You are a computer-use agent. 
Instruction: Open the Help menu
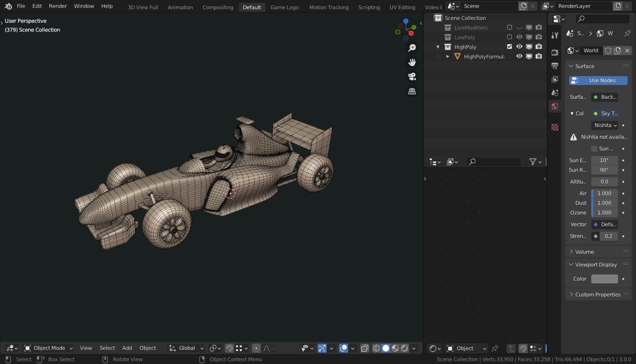(x=107, y=6)
